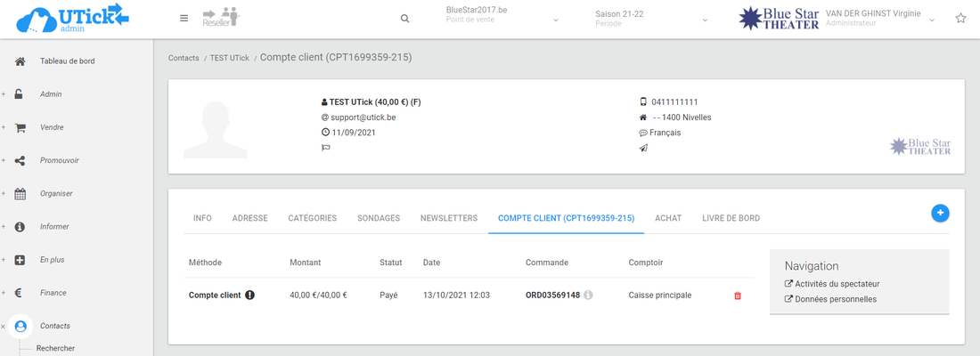Open the Livre de bord tab
980x356 pixels.
click(731, 218)
